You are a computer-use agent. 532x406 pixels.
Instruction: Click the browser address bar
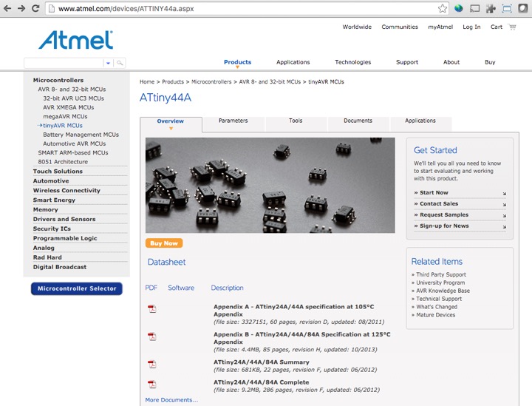[247, 8]
